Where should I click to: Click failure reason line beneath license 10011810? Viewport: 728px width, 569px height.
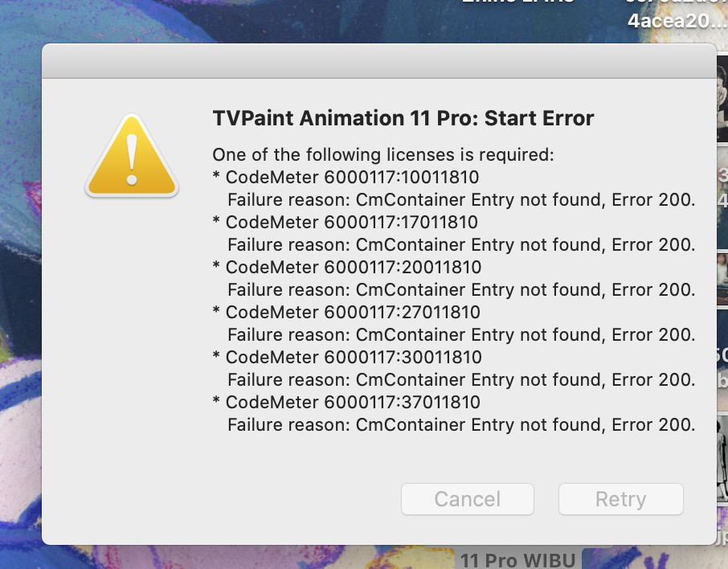pos(461,200)
